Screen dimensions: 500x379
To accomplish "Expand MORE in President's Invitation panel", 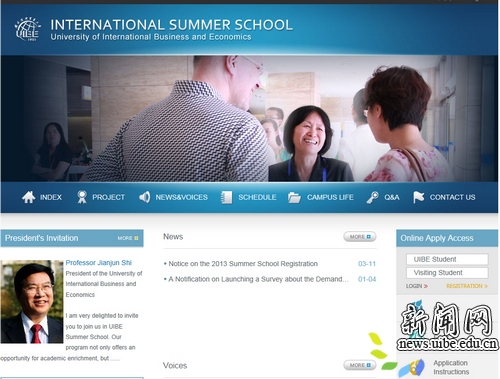I will (x=128, y=238).
